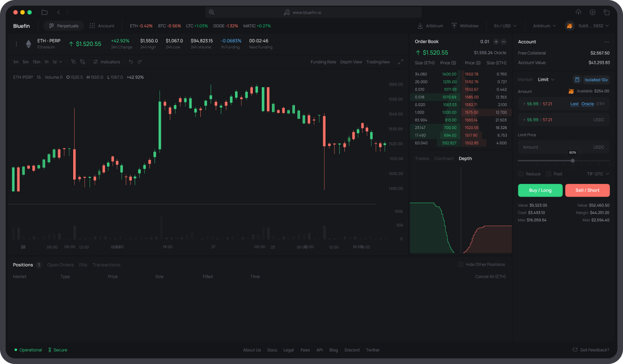
Task: Click the three-dot market menu beside ETH-PERP
Action: (x=16, y=44)
